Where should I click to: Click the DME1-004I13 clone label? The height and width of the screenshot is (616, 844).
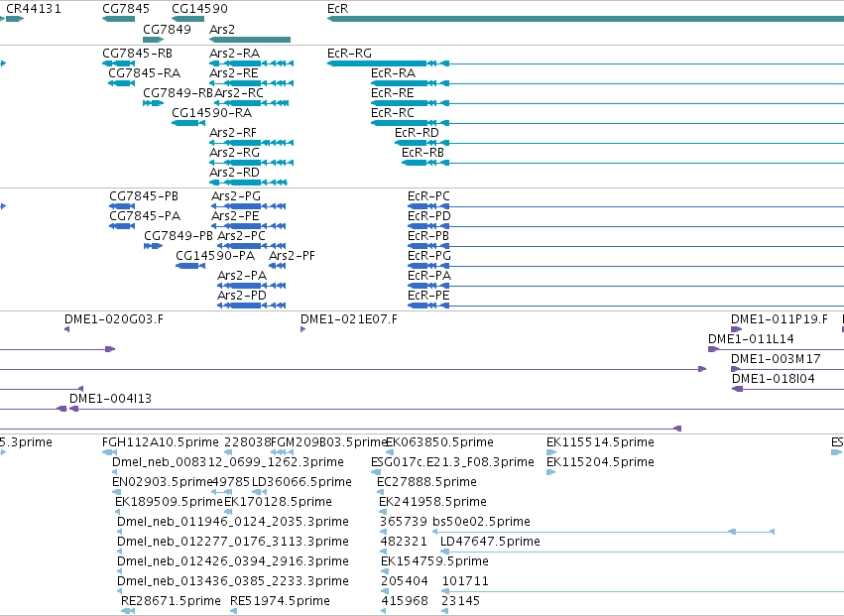(x=110, y=400)
